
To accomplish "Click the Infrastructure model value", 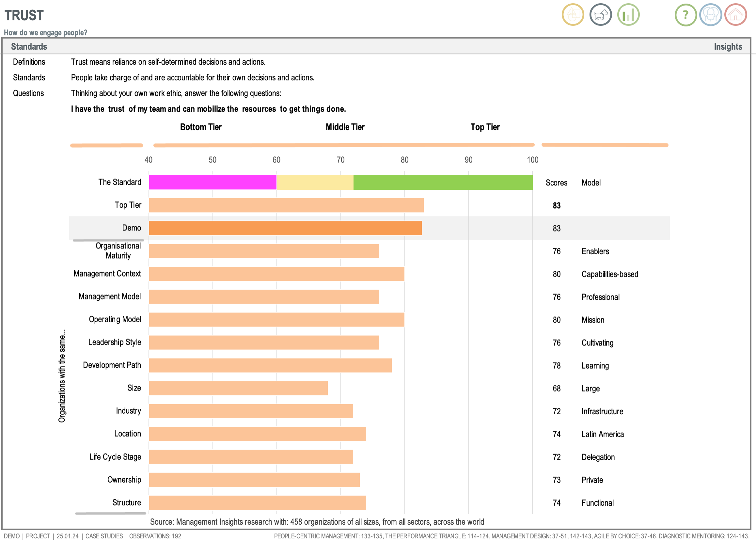I will 602,411.
